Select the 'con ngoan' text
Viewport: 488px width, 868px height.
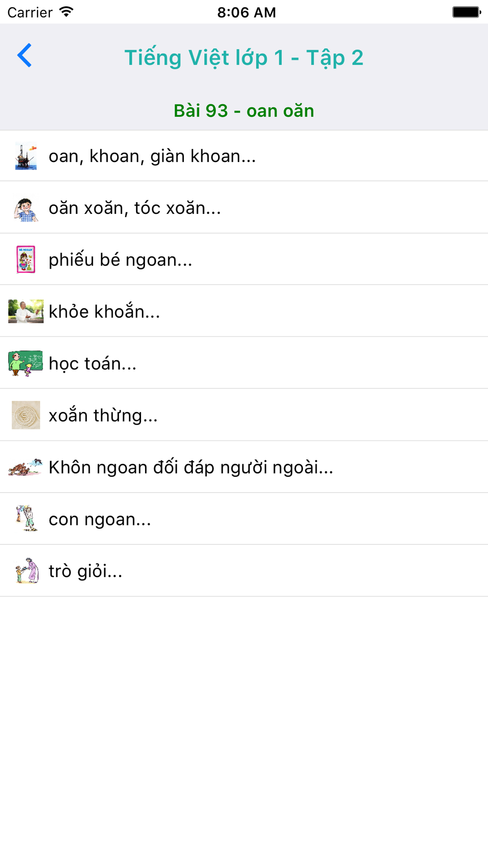click(100, 519)
